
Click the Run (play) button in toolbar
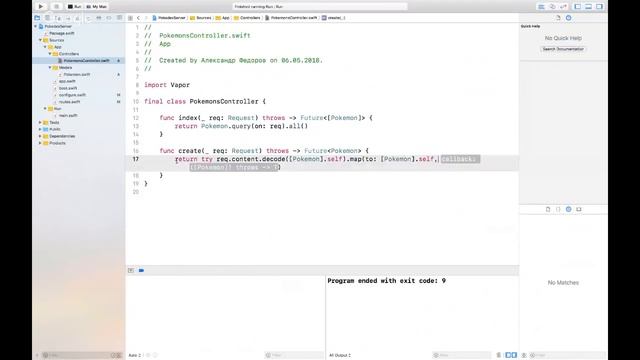point(41,7)
